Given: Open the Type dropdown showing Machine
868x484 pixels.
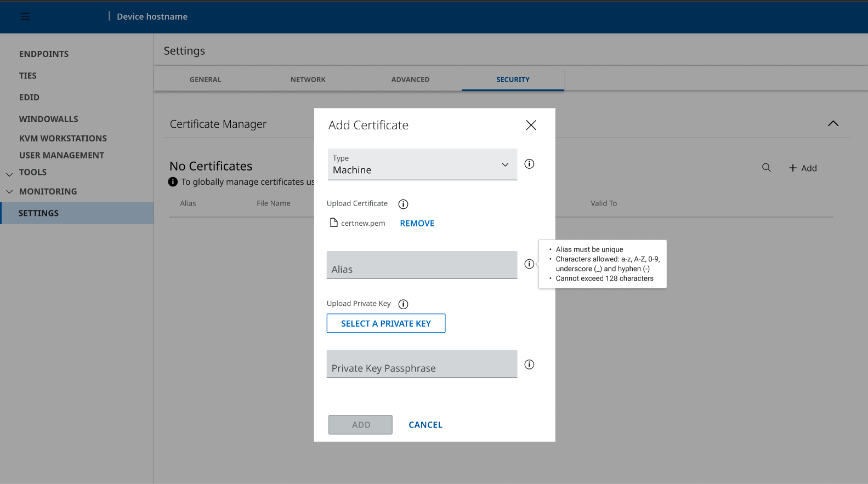Looking at the screenshot, I should tap(422, 164).
